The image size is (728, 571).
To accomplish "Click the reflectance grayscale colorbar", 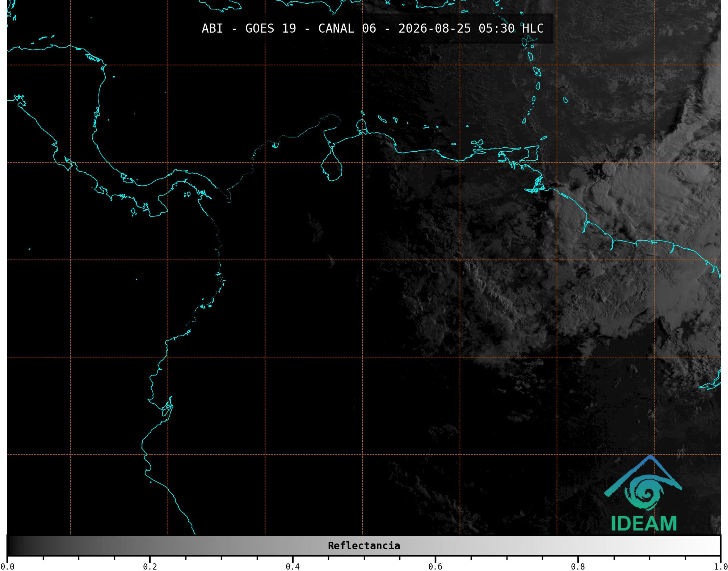I will click(364, 546).
